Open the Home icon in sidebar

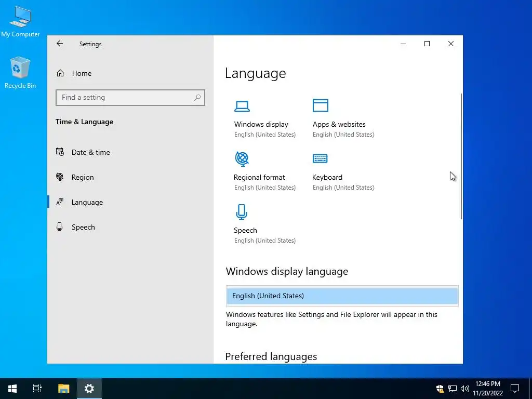60,73
